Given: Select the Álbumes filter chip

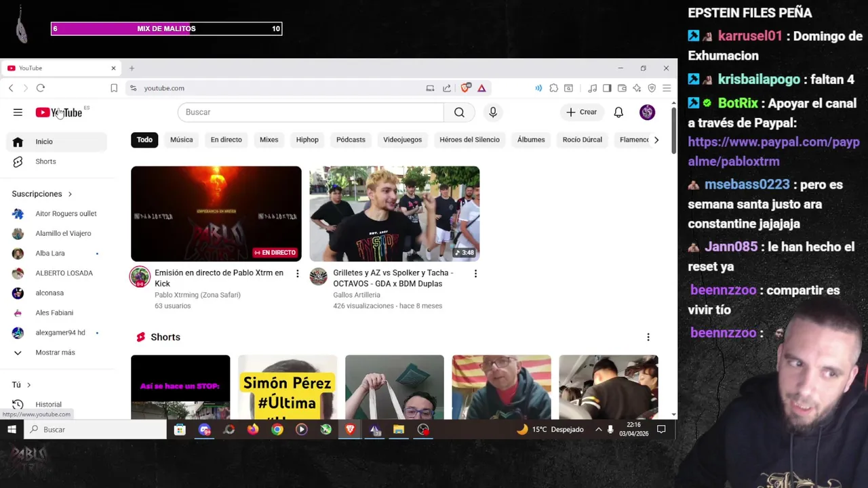Looking at the screenshot, I should tap(531, 140).
